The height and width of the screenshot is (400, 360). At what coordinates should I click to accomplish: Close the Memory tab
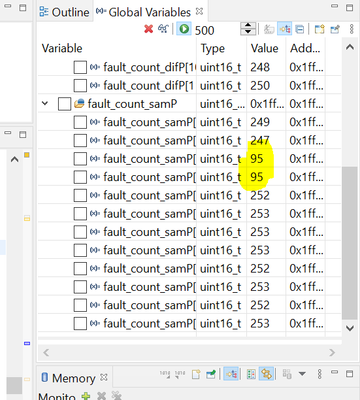[x=104, y=377]
